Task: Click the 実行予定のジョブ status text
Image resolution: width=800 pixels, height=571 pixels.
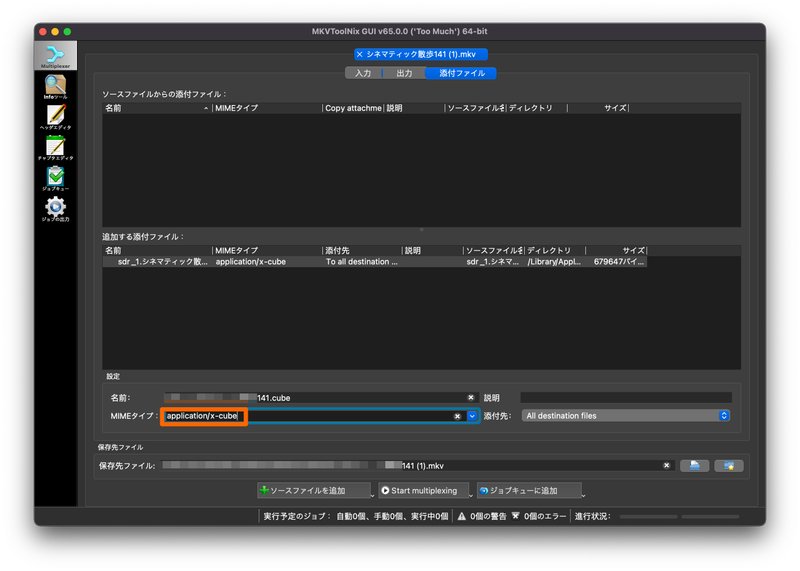Action: [356, 516]
